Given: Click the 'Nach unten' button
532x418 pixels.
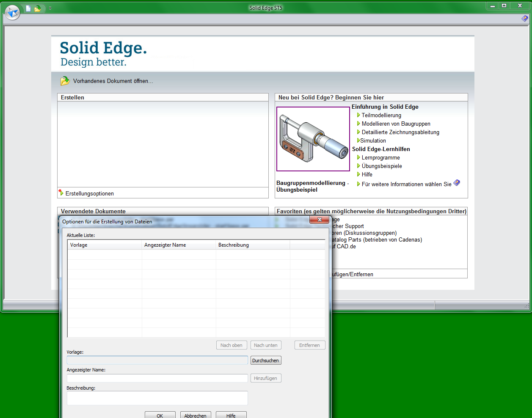Looking at the screenshot, I should (266, 345).
